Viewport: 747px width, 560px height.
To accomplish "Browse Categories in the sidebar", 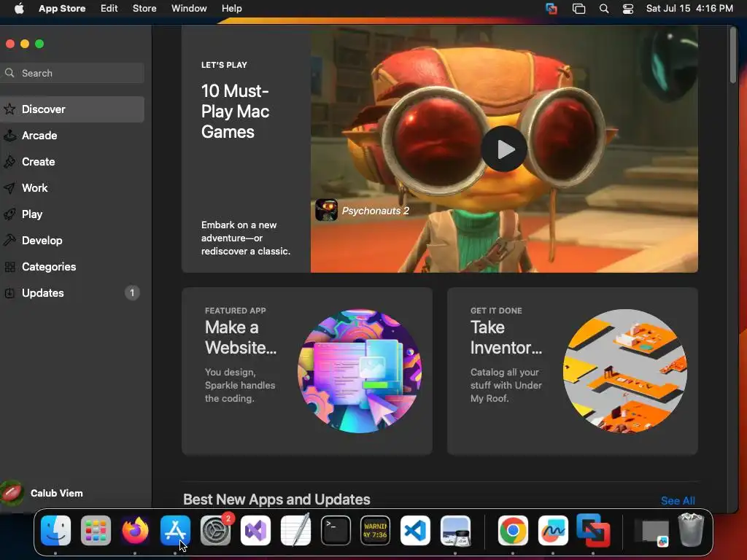I will (x=71, y=266).
